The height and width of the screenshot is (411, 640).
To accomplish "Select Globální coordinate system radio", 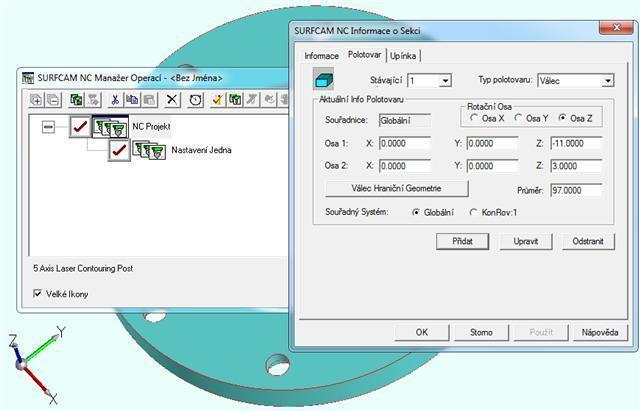I will pyautogui.click(x=416, y=212).
